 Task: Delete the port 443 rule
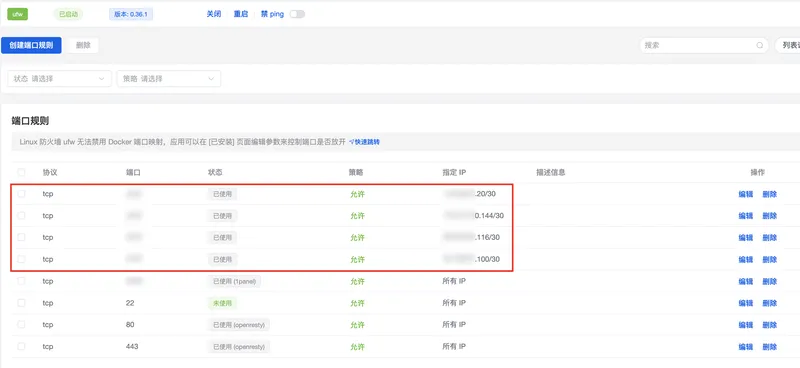770,347
